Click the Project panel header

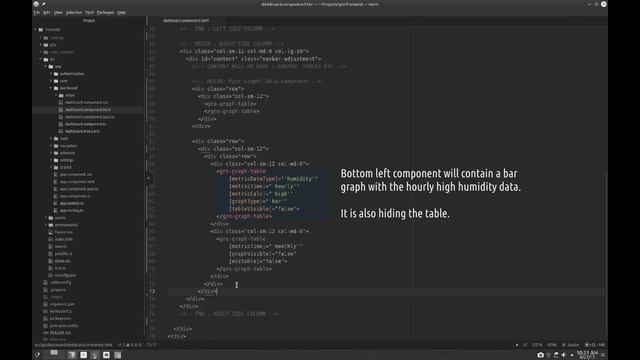tap(89, 20)
